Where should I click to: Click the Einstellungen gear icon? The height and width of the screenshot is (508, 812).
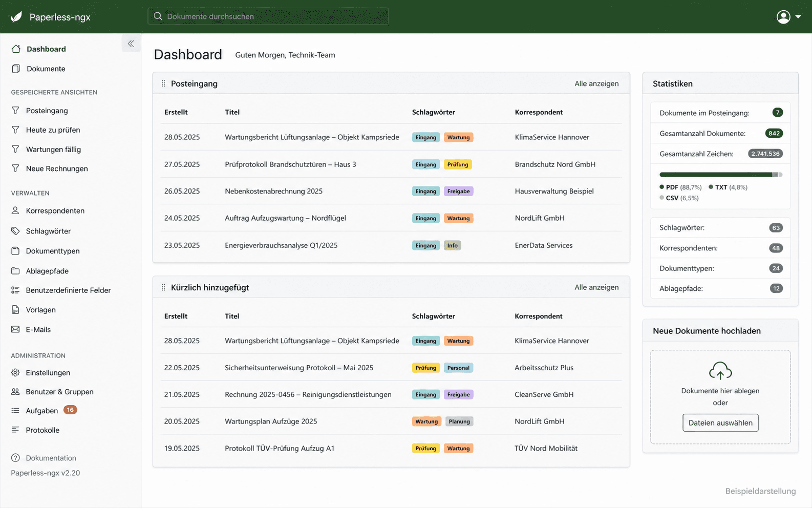click(15, 373)
